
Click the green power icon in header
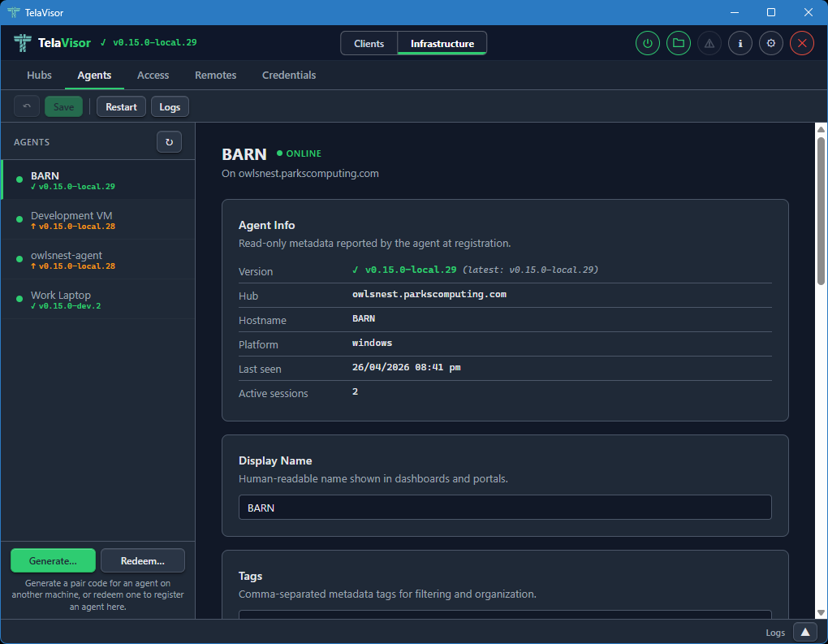click(x=648, y=43)
